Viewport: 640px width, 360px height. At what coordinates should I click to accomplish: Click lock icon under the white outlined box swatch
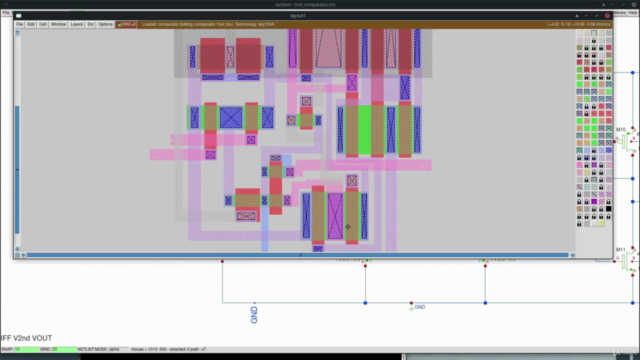click(594, 40)
